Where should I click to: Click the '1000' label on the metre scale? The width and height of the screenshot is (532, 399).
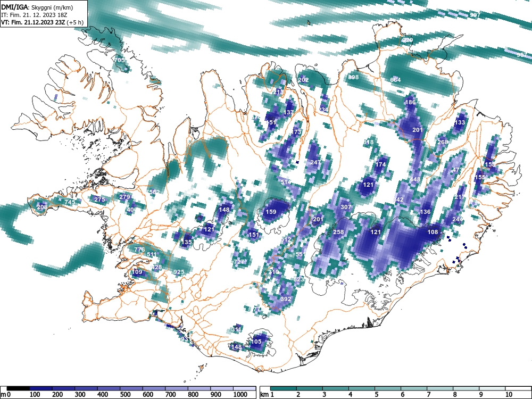(240, 395)
